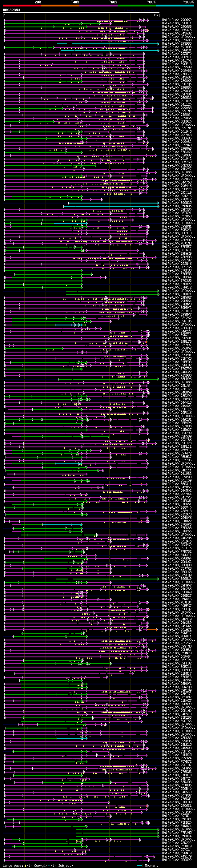Select subject label UniRef100_Q41707
This screenshot has height=868, width=197.
tap(177, 61)
